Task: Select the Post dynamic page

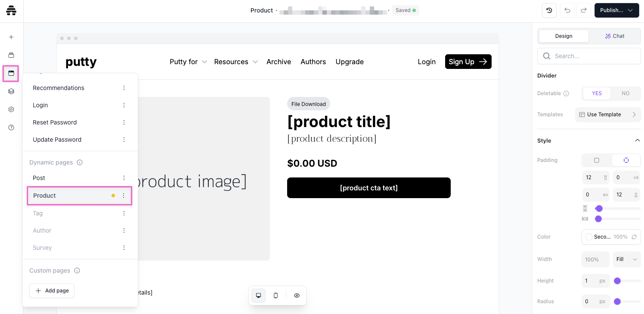Action: (39, 178)
